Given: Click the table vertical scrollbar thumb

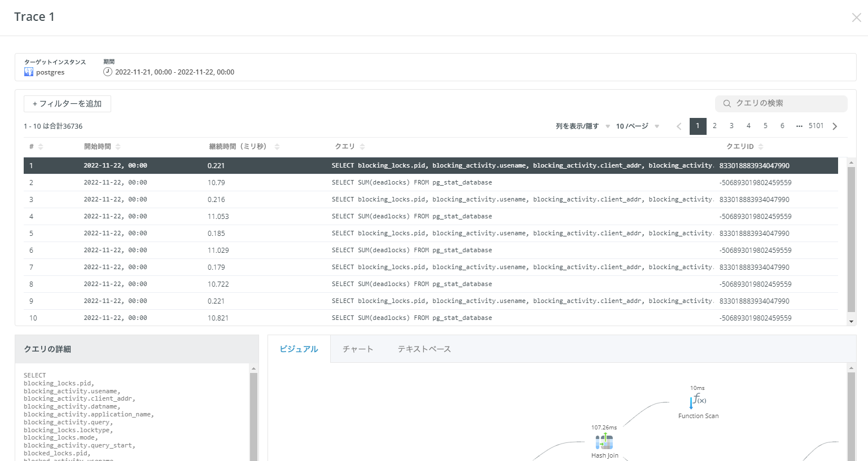Looking at the screenshot, I should coord(851,239).
